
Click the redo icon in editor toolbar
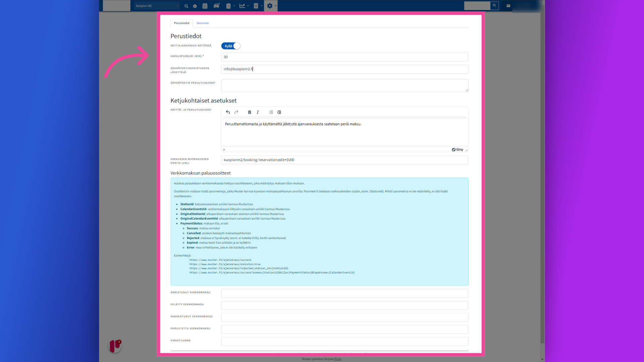pyautogui.click(x=236, y=112)
